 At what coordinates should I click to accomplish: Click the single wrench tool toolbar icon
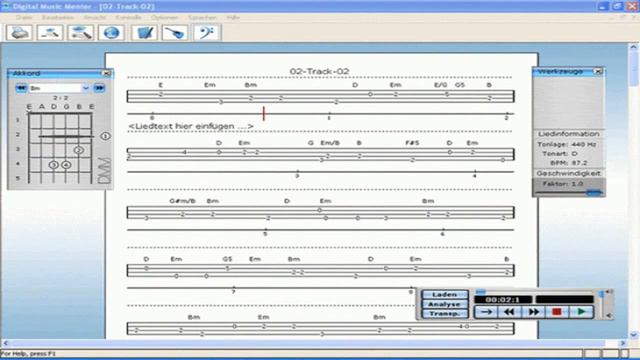point(50,33)
